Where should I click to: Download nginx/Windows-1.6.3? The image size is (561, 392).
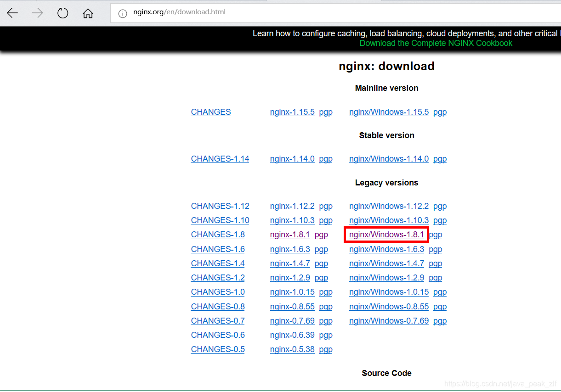[x=386, y=249]
